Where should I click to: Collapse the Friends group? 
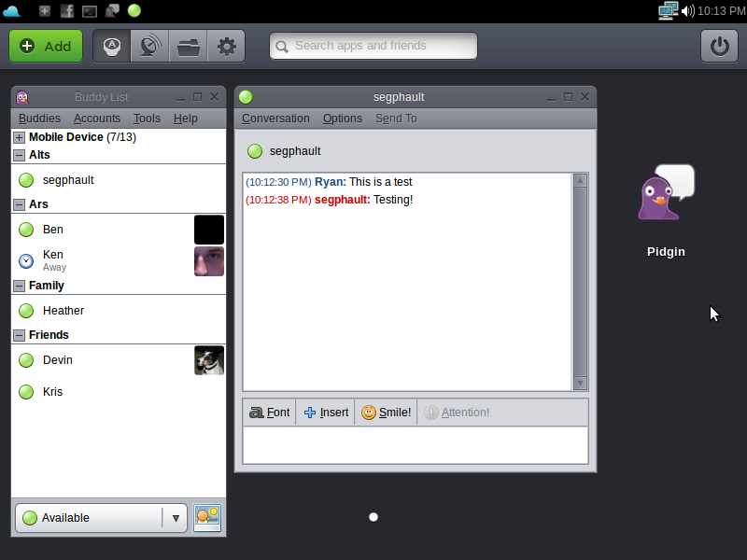click(x=19, y=335)
